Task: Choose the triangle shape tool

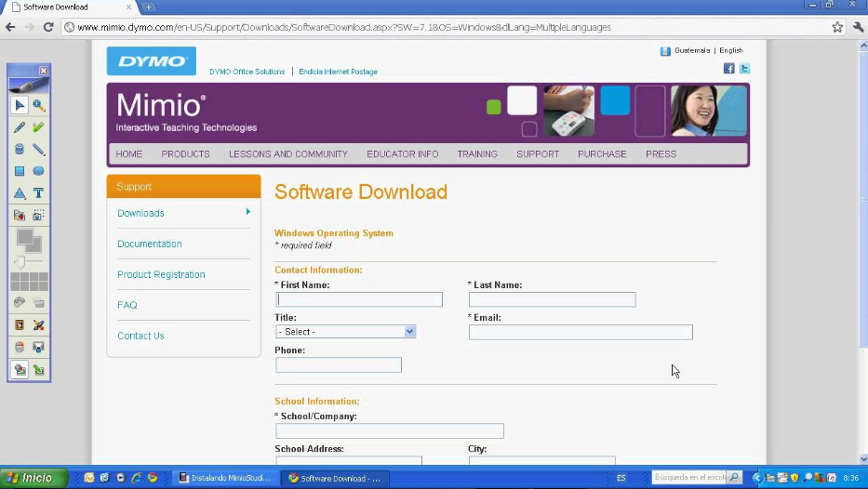Action: [19, 193]
